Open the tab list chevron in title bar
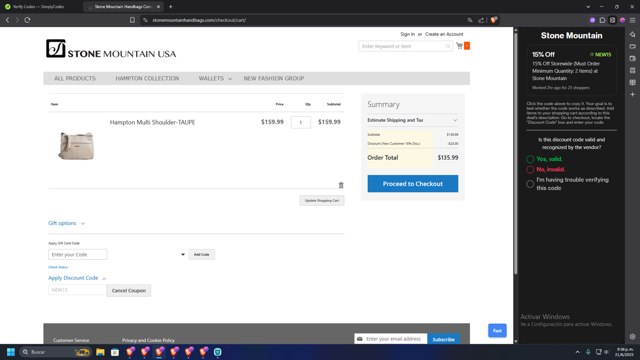Image resolution: width=640 pixels, height=360 pixels. (x=588, y=7)
